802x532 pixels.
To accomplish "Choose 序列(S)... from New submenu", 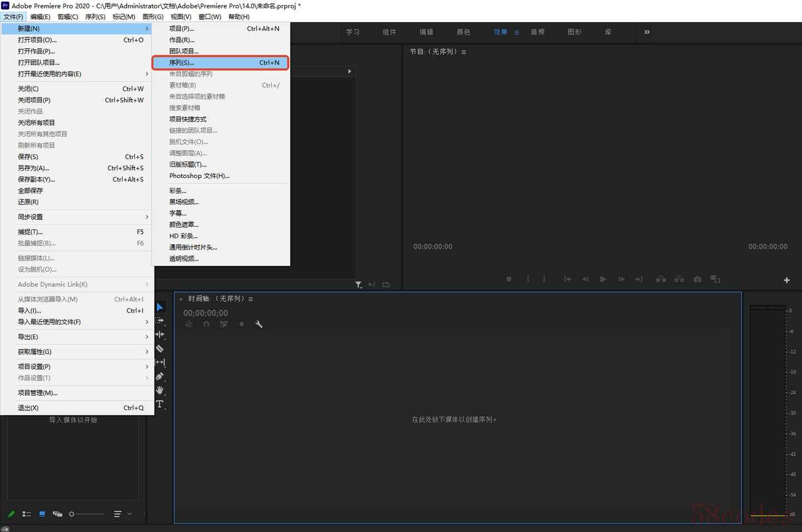I will coord(221,63).
